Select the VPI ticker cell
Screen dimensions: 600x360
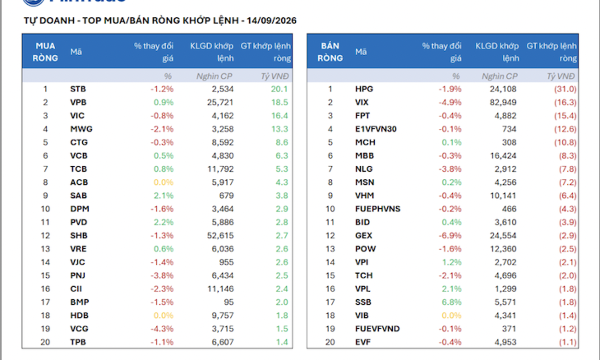(362, 262)
